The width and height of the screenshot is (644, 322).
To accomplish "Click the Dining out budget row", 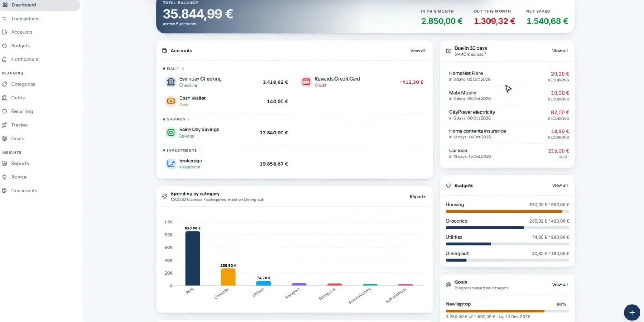I will (507, 256).
